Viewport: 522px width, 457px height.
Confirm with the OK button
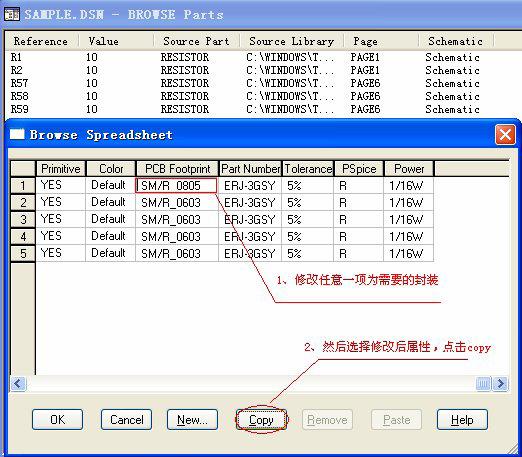57,420
